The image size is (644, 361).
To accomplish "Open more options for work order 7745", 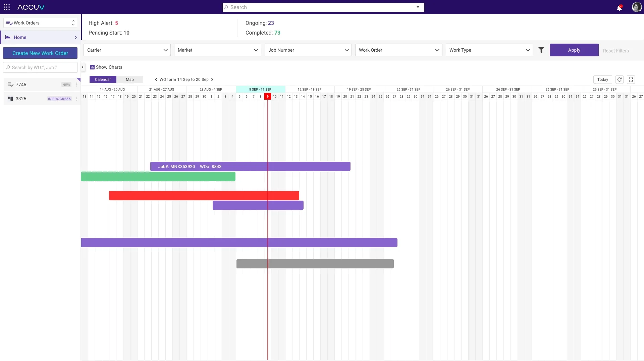I will pos(76,85).
